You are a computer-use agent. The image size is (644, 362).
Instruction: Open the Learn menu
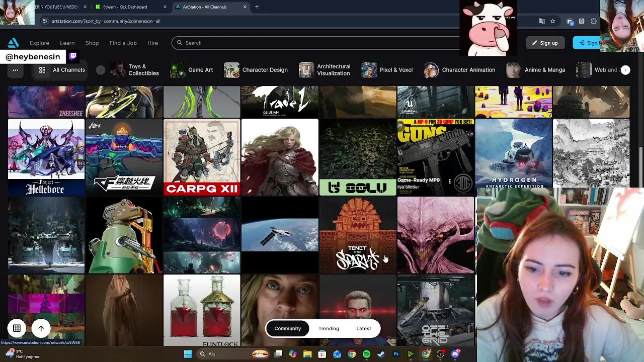67,43
